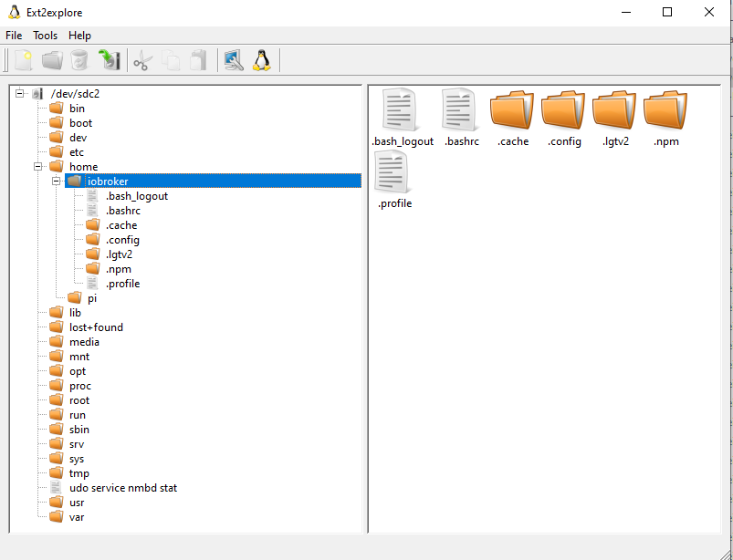Select the highlighted iobroker folder in tree

pyautogui.click(x=213, y=181)
